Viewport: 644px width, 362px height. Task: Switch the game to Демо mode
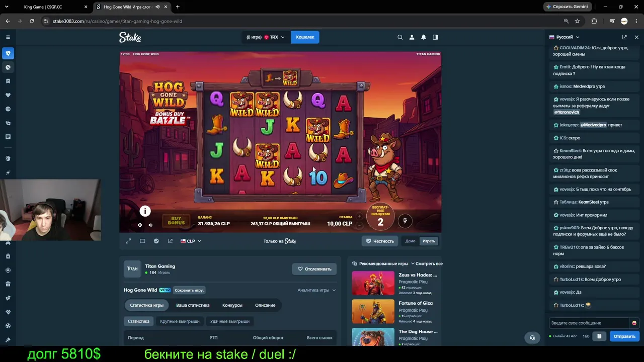click(x=411, y=241)
